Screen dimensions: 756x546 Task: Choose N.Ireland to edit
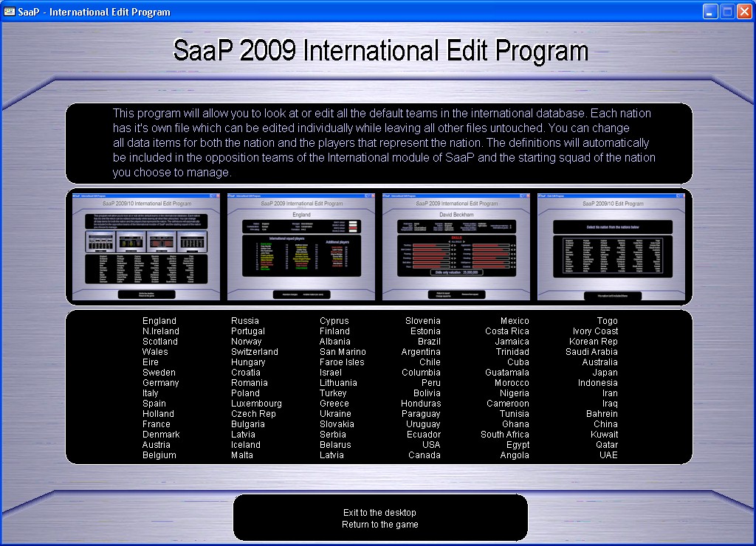click(x=160, y=331)
